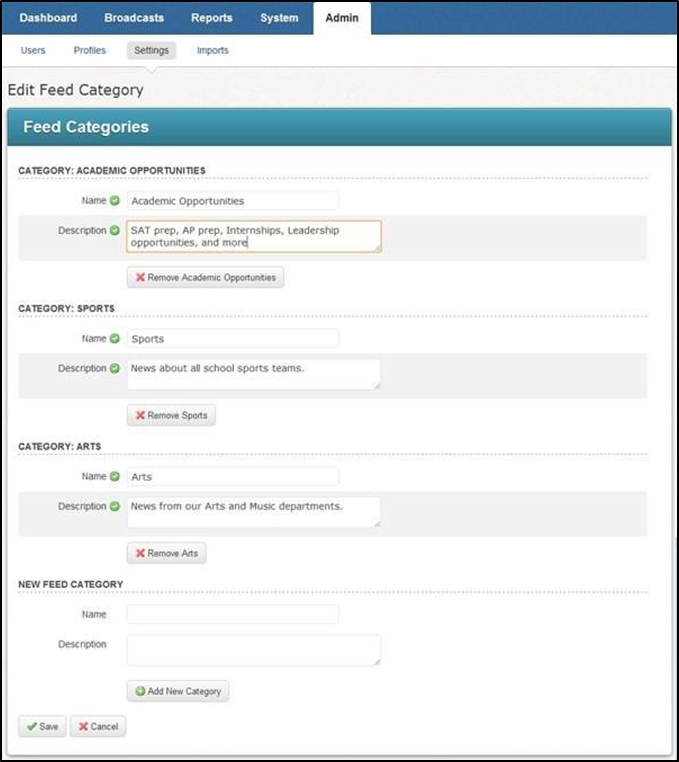The width and height of the screenshot is (679, 762).
Task: Click green checkmark icon on Save button
Action: tap(32, 727)
